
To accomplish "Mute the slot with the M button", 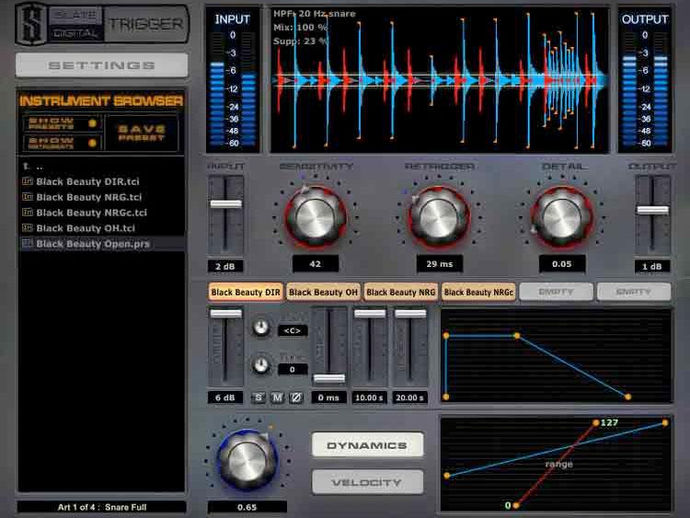I will pyautogui.click(x=277, y=398).
